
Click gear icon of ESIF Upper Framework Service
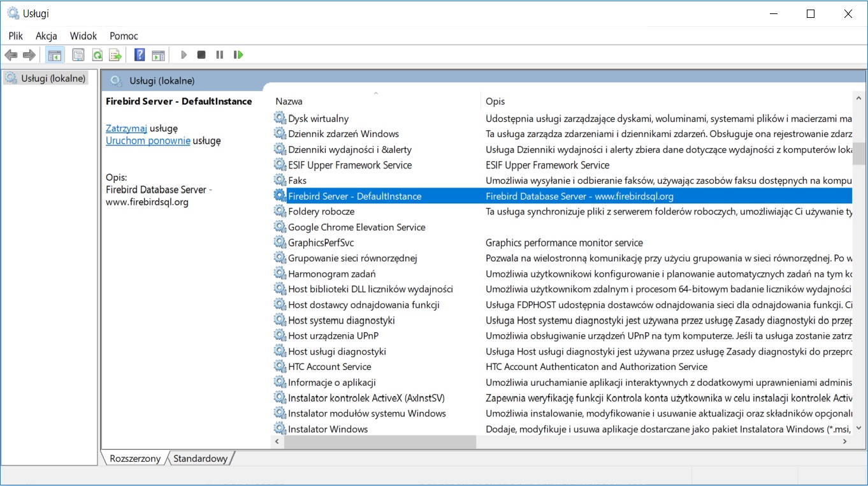click(x=280, y=165)
